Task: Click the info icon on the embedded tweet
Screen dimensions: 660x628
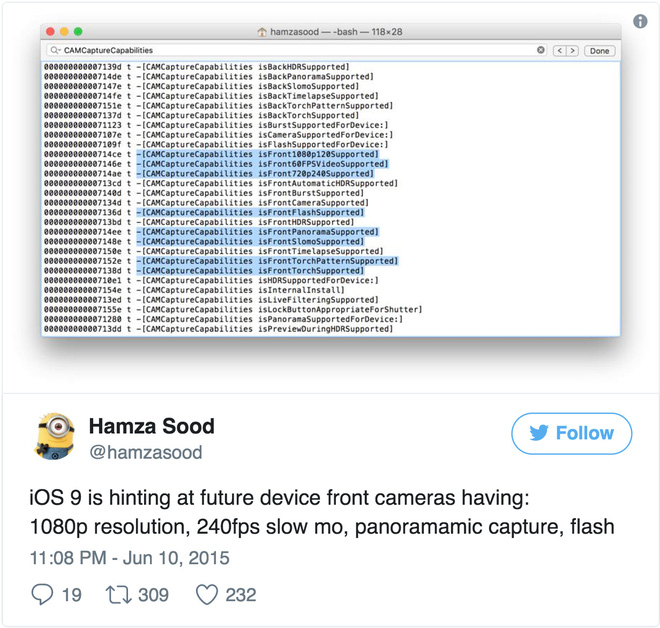Action: (640, 21)
